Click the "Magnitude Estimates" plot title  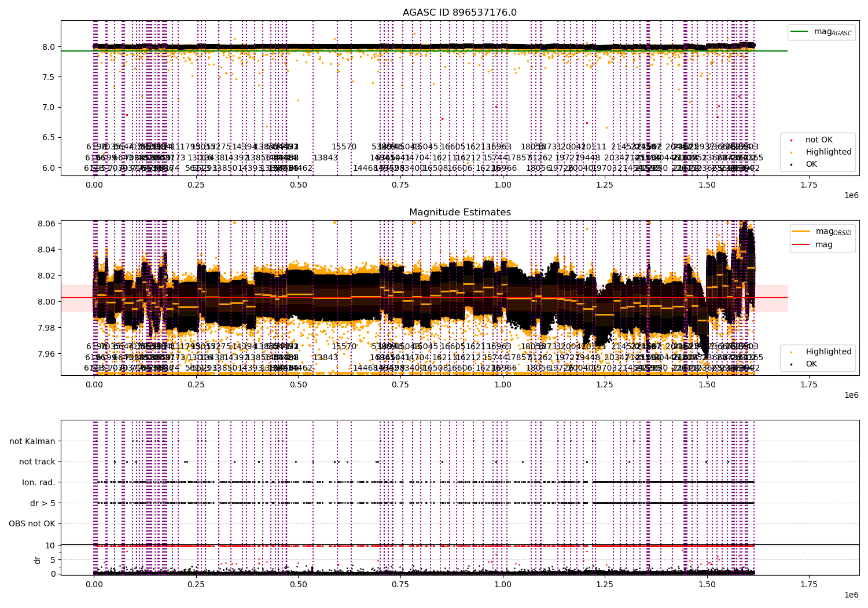click(x=459, y=213)
